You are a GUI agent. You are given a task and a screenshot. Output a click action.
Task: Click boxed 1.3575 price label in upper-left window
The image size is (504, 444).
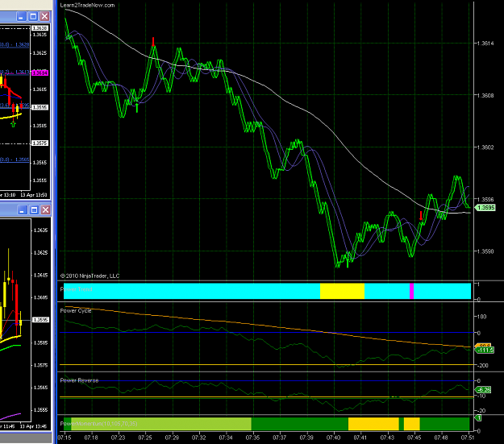tap(40, 143)
